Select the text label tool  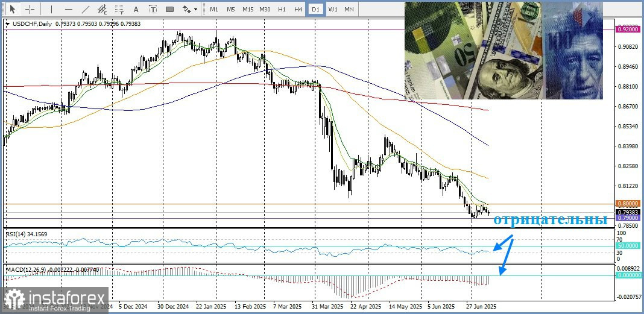tap(153, 8)
